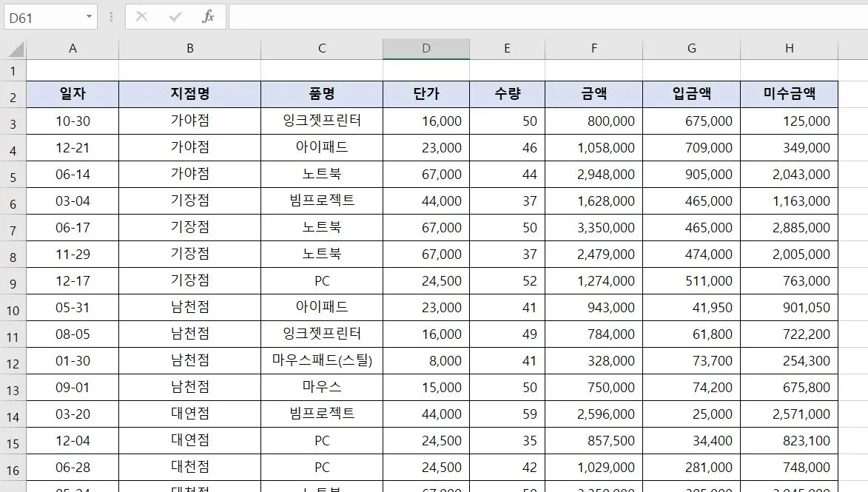Select unit price cell 15,000
The width and height of the screenshot is (868, 492).
pos(426,388)
